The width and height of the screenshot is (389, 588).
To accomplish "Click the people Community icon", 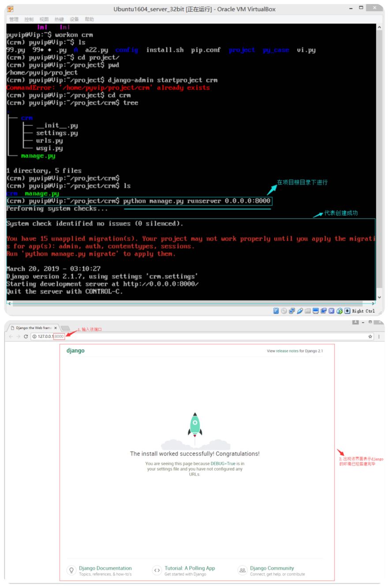I will pyautogui.click(x=243, y=570).
